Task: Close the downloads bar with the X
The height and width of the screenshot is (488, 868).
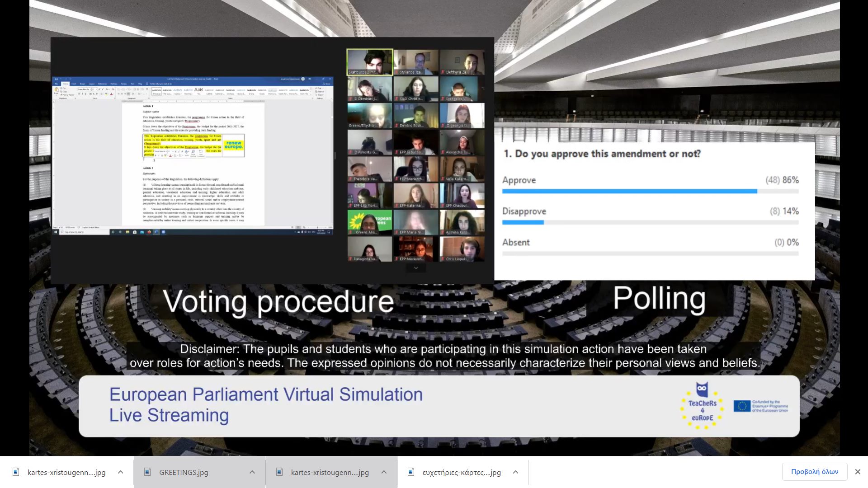Action: [x=858, y=472]
